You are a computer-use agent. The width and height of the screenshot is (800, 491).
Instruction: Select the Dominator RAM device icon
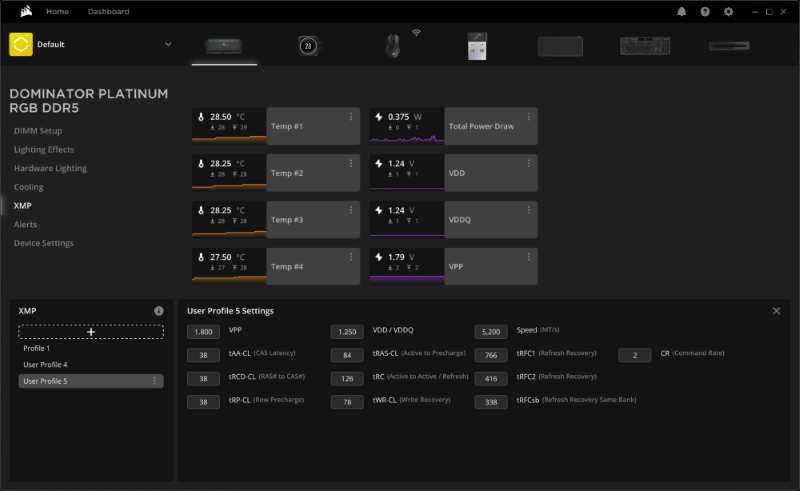point(224,46)
